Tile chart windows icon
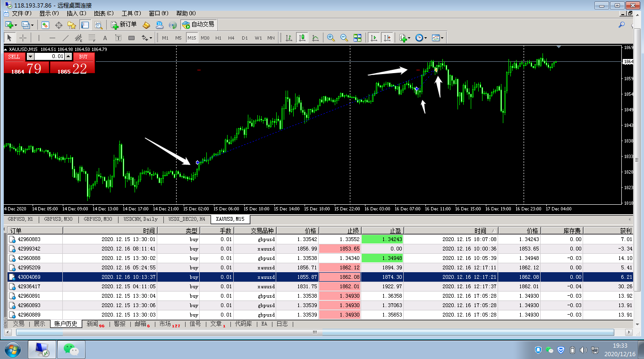 tap(357, 38)
